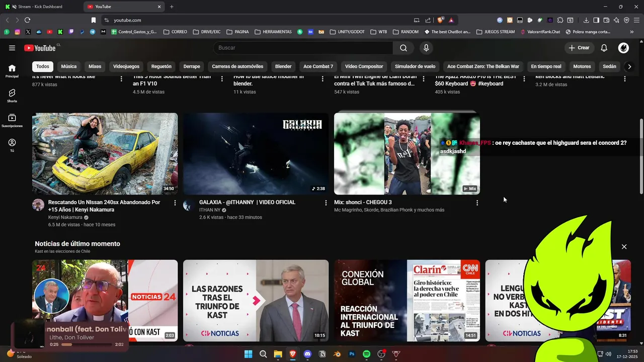Image resolution: width=644 pixels, height=362 pixels.
Task: Select the Videojuegos filter chip
Action: 126,66
